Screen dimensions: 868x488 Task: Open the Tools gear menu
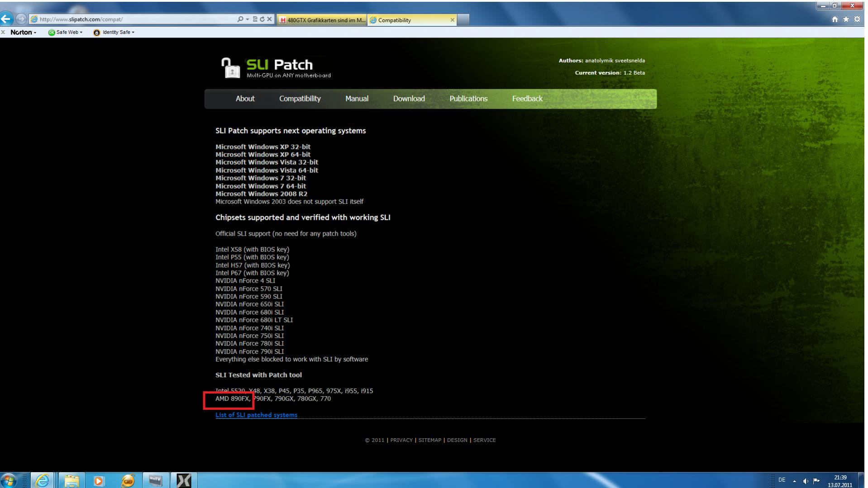tap(857, 19)
